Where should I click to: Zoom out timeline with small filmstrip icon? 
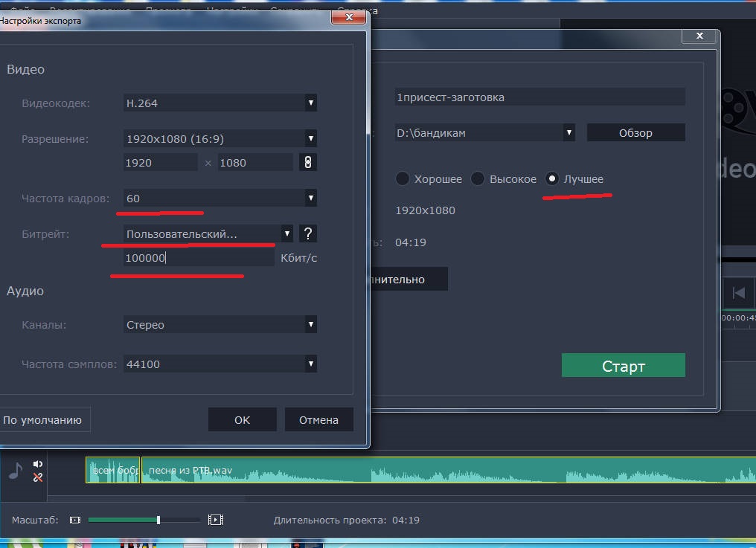pos(75,520)
